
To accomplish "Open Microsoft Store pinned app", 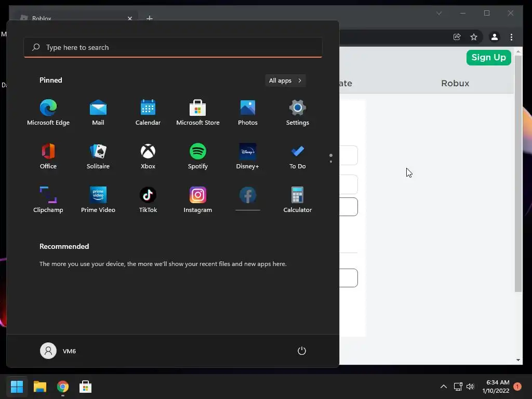I will pyautogui.click(x=198, y=113).
